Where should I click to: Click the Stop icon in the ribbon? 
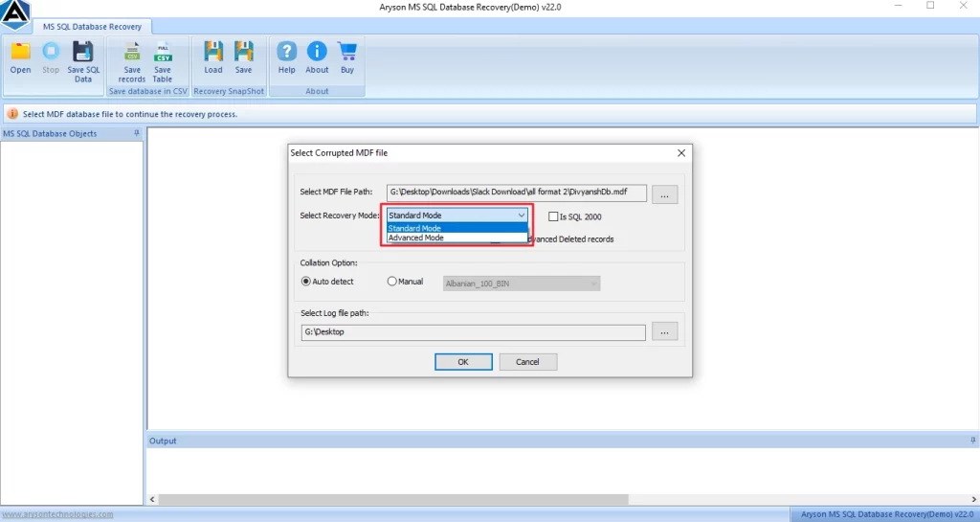[x=51, y=52]
